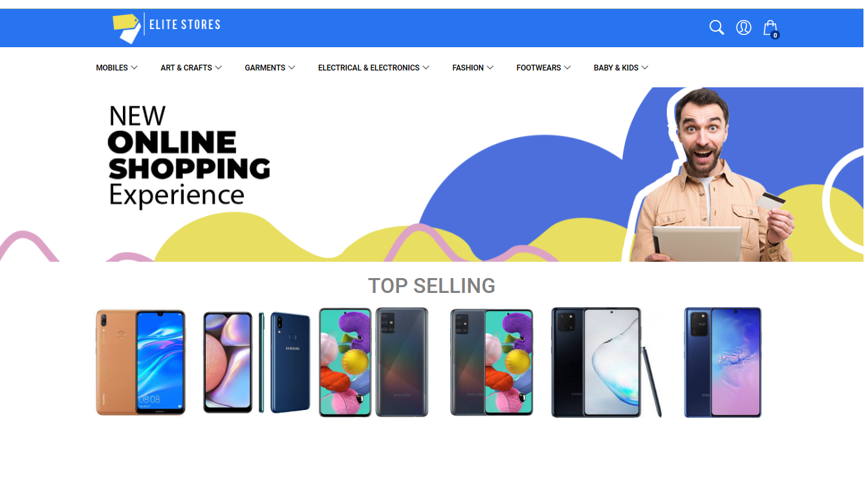This screenshot has height=485, width=868.
Task: Open the shopping bag cart icon
Action: point(769,28)
